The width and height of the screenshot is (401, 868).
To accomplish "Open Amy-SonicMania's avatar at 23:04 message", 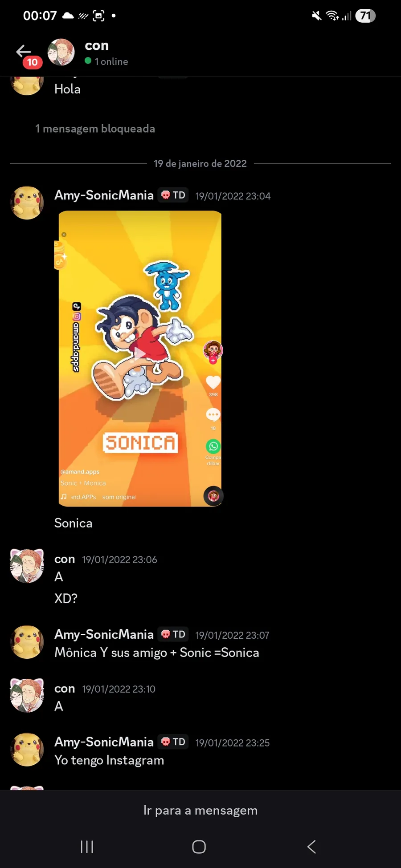I will pos(27,203).
